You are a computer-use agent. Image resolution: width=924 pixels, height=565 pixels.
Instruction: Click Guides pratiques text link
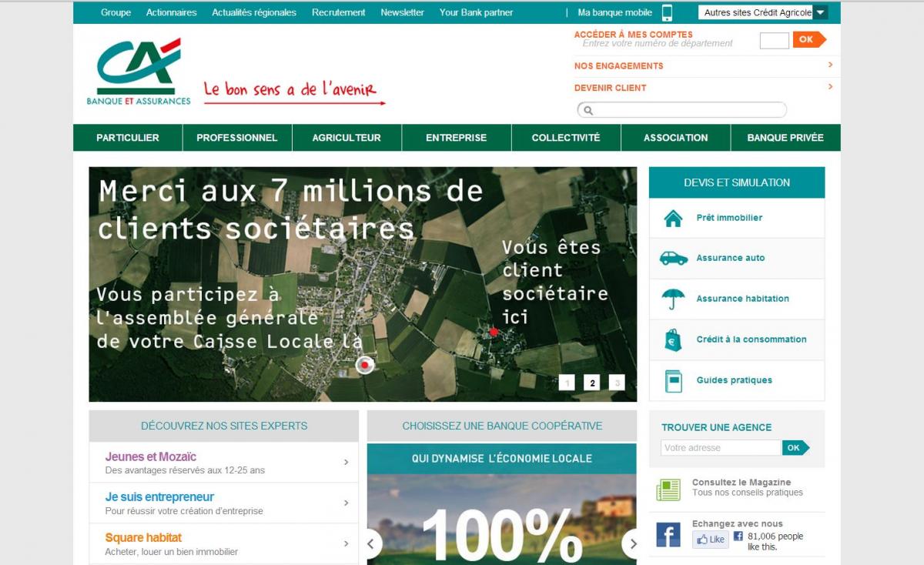pos(735,380)
